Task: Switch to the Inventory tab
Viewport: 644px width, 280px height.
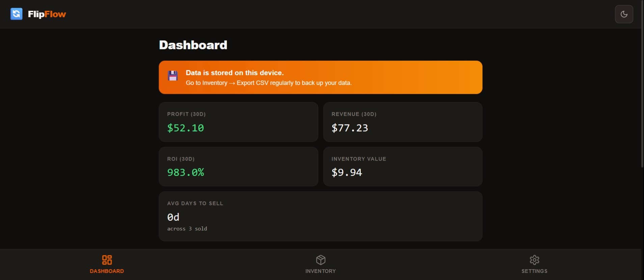Action: [x=320, y=265]
